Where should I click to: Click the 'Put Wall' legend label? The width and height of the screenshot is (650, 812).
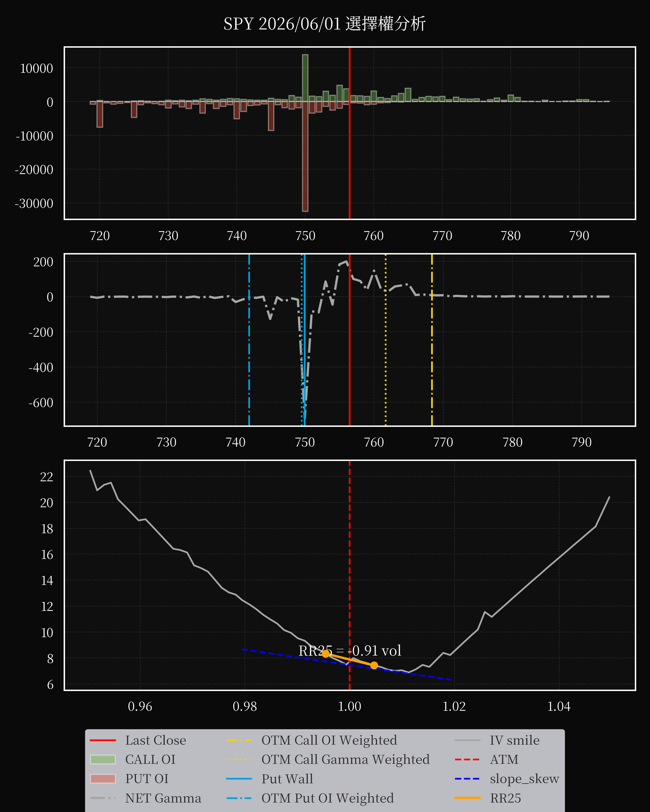click(x=287, y=779)
